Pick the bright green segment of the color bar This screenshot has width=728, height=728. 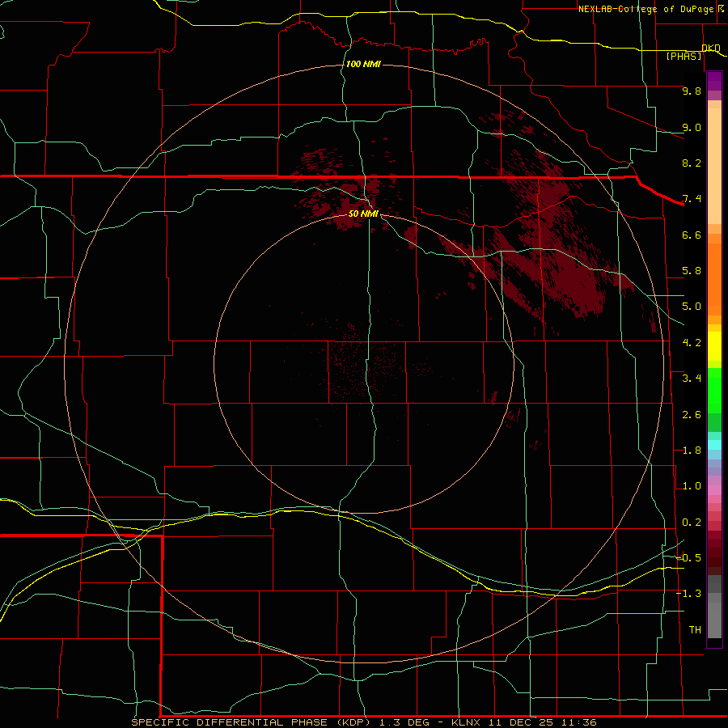(714, 391)
